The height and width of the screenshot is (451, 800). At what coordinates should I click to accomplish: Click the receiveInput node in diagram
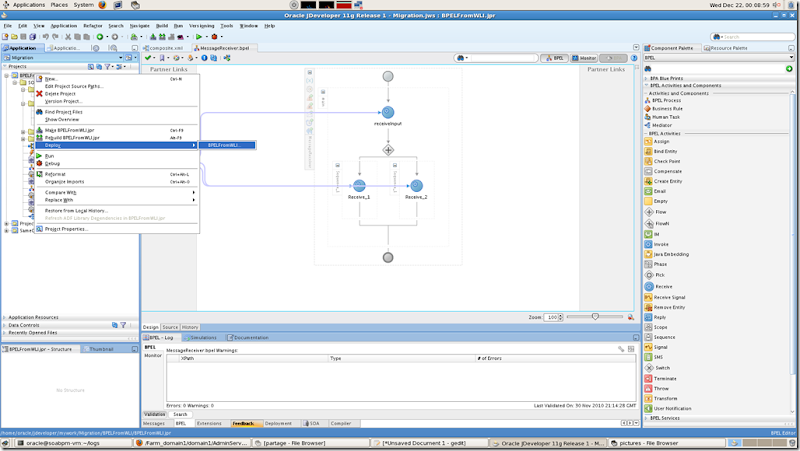pos(388,112)
